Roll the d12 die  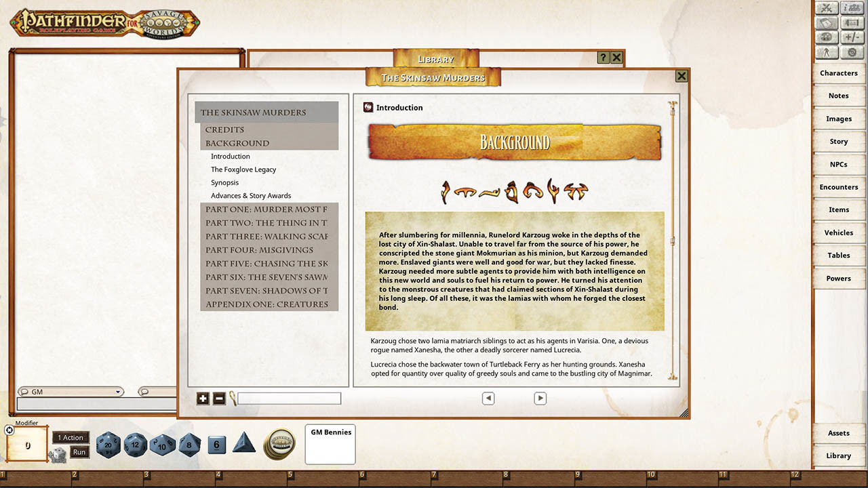(135, 445)
